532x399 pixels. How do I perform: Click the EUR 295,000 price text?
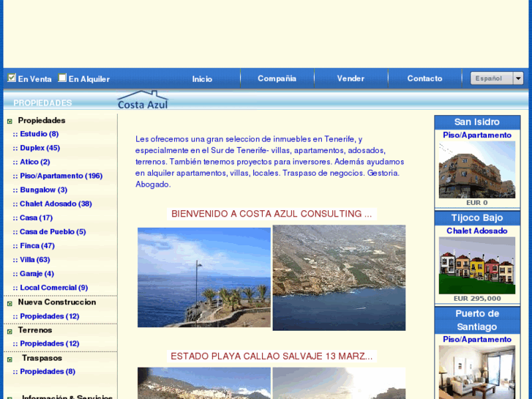477,299
